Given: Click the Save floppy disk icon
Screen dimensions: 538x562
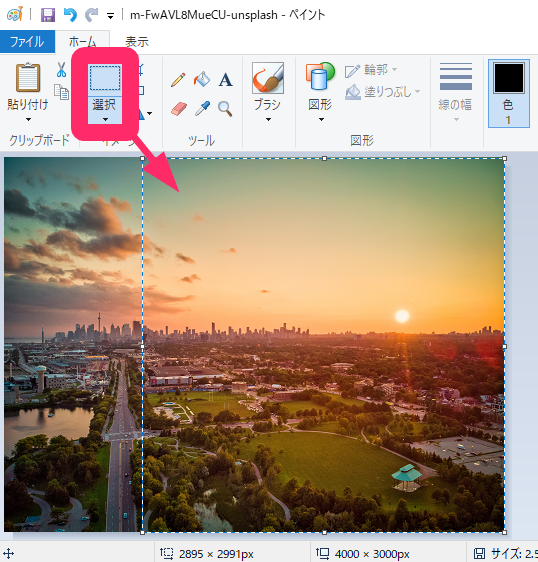Looking at the screenshot, I should [48, 15].
